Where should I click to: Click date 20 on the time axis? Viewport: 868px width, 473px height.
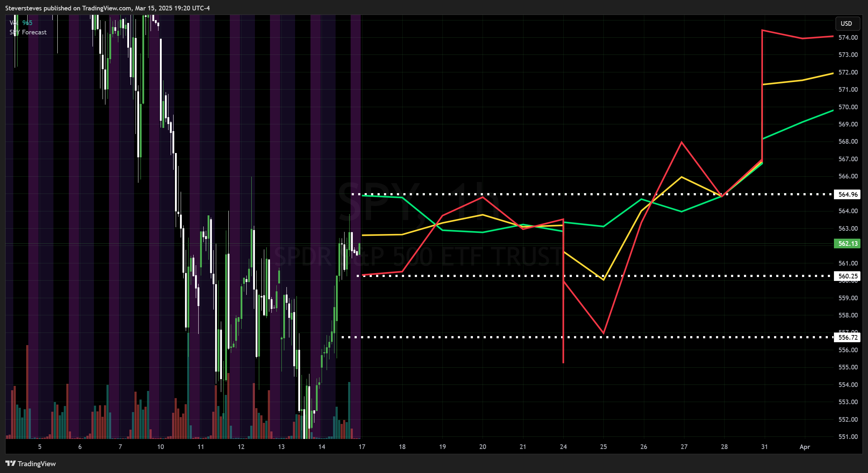pos(483,446)
